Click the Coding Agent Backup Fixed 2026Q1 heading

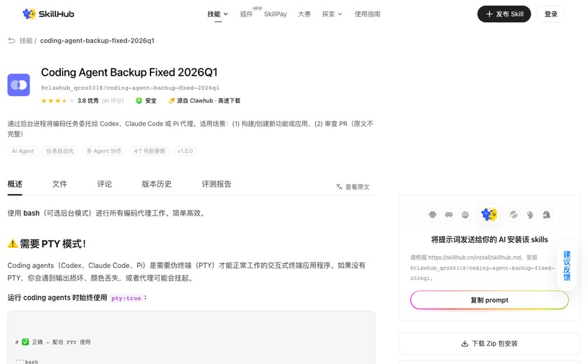click(129, 72)
